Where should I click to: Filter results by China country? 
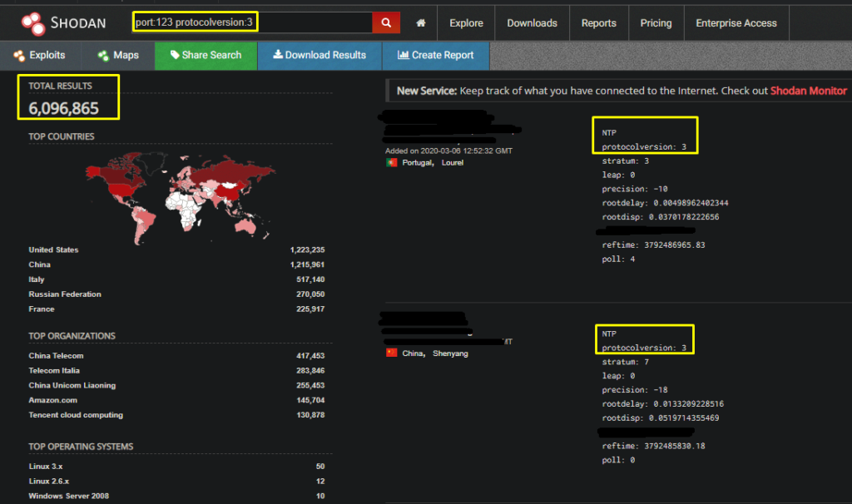click(39, 264)
